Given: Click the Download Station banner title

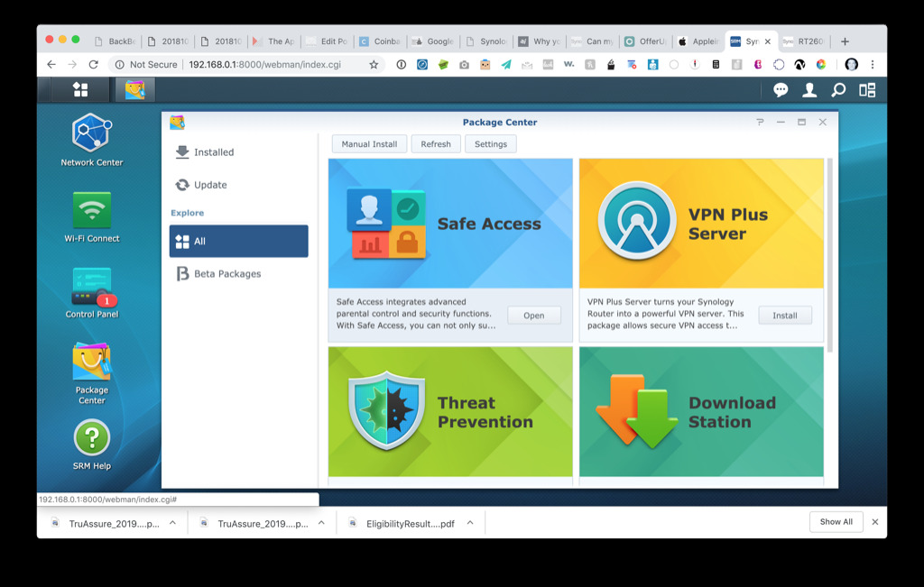Looking at the screenshot, I should [x=732, y=412].
